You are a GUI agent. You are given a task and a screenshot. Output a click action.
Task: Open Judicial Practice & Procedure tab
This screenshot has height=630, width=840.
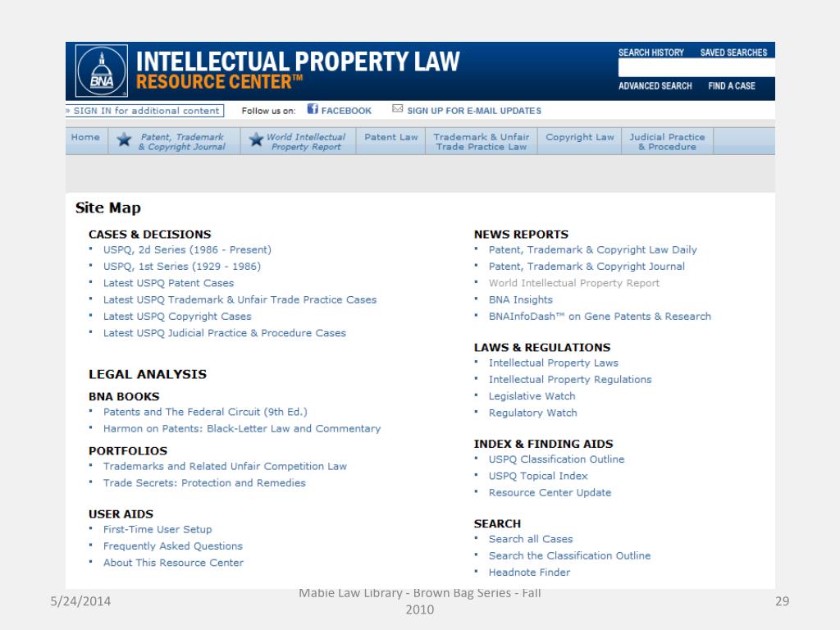pyautogui.click(x=667, y=141)
